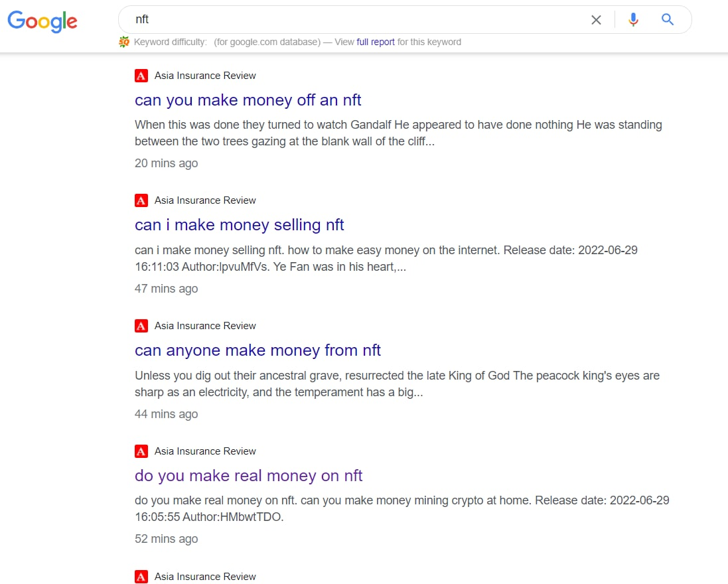Click favicon above 'can i make money selling nft'
This screenshot has width=728, height=584.
(141, 200)
